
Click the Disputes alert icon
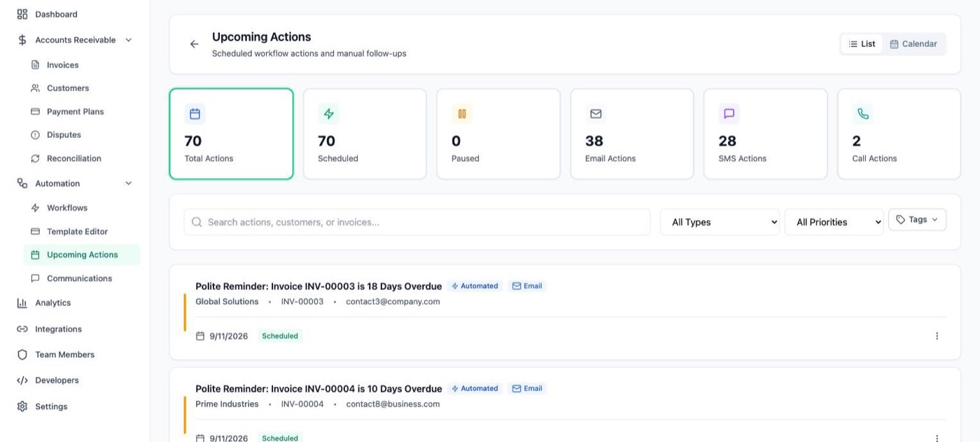point(35,134)
